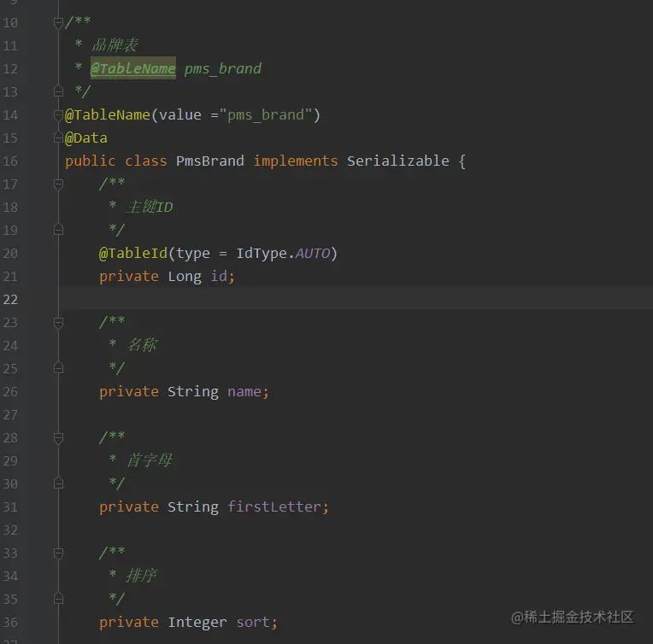Click pms_brand in the comment line 12
Screen dimensions: 653x644
[x=223, y=68]
